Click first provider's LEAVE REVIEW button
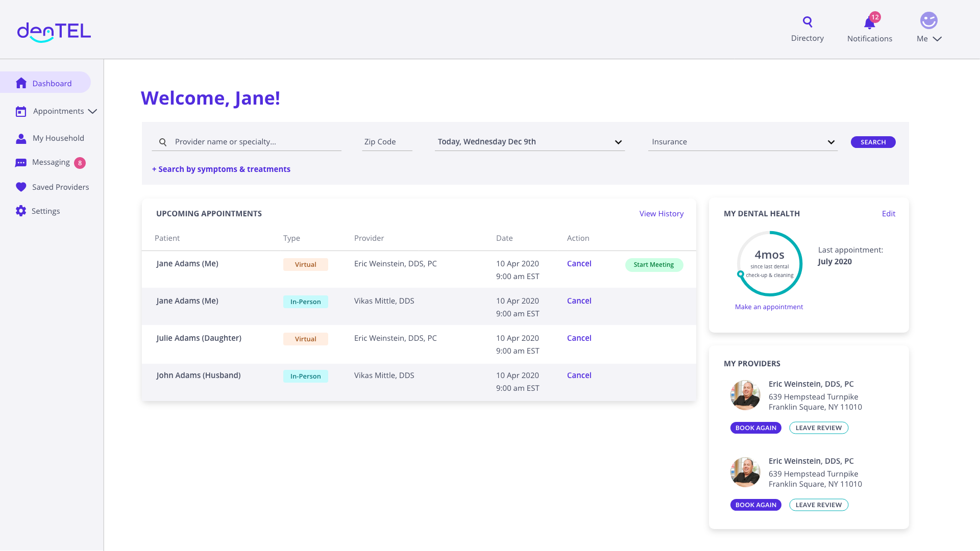 coord(818,428)
